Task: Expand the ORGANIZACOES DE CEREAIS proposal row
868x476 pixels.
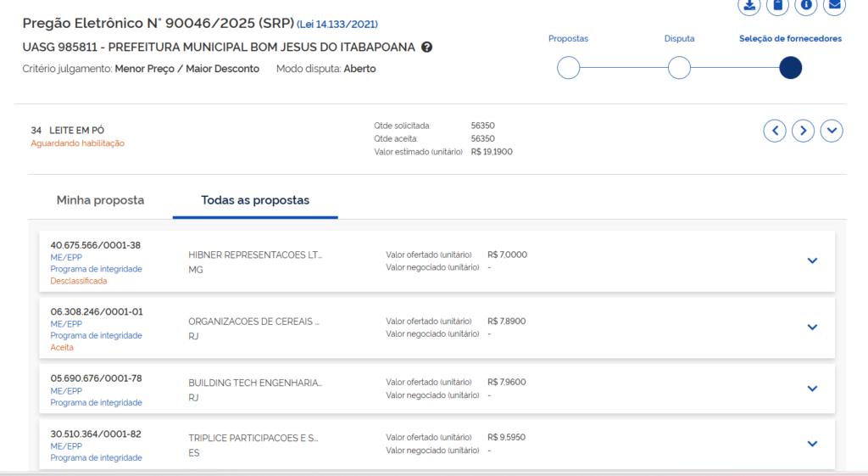Action: click(812, 327)
